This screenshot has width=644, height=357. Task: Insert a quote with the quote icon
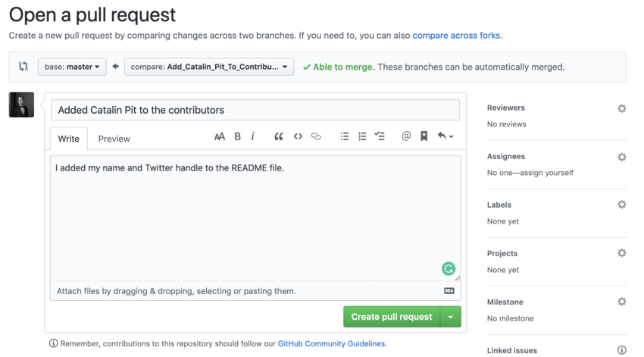point(279,136)
